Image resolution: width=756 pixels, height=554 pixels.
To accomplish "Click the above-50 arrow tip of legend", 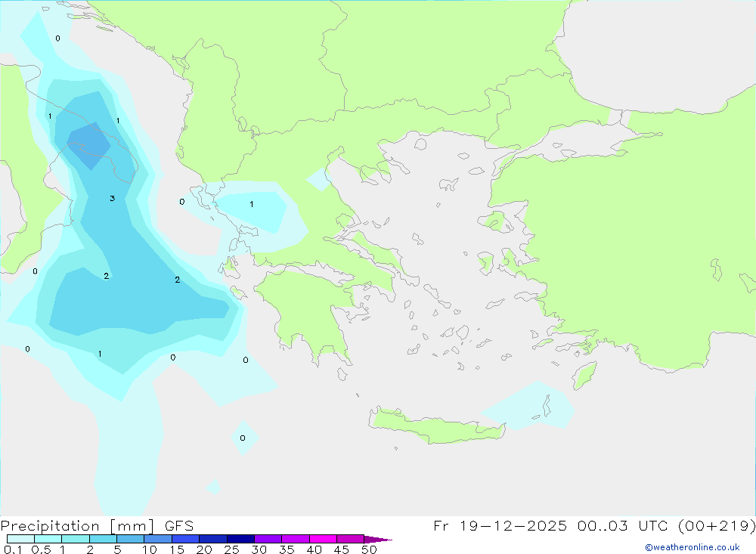I will (378, 540).
